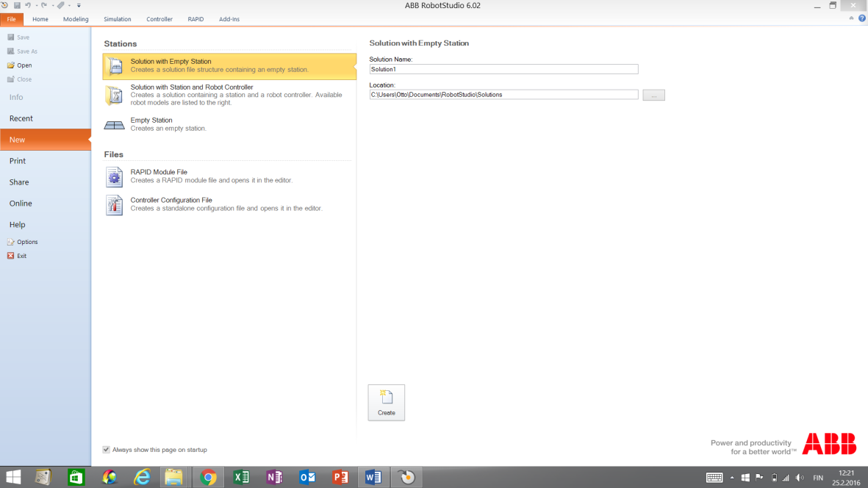
Task: Switch to the Home ribbon tab
Action: [40, 19]
